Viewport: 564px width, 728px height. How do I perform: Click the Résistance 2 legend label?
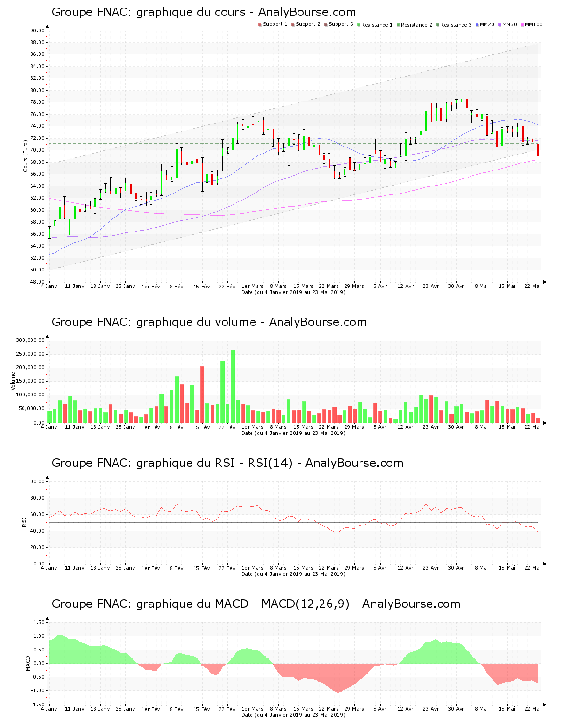tap(416, 25)
